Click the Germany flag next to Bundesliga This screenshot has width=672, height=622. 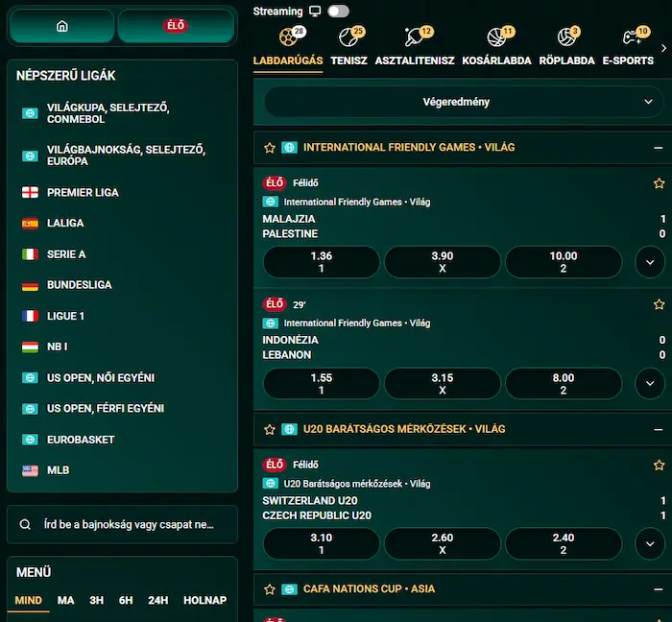click(30, 285)
